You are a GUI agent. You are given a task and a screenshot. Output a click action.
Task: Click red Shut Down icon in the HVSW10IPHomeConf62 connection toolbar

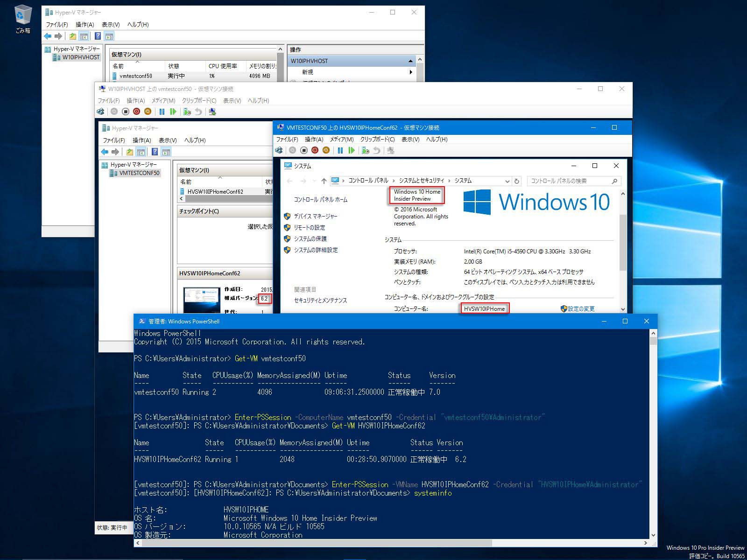click(x=315, y=150)
